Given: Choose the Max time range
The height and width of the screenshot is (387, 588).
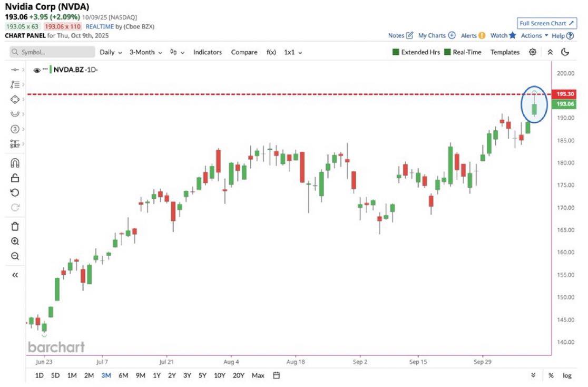Looking at the screenshot, I should 258,375.
